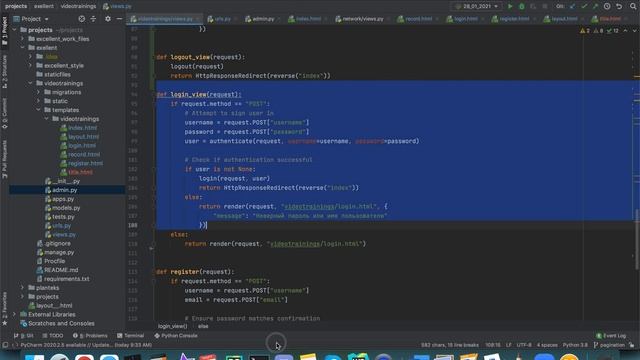
Task: Click the collapse all icon in Project panel
Action: click(93, 19)
